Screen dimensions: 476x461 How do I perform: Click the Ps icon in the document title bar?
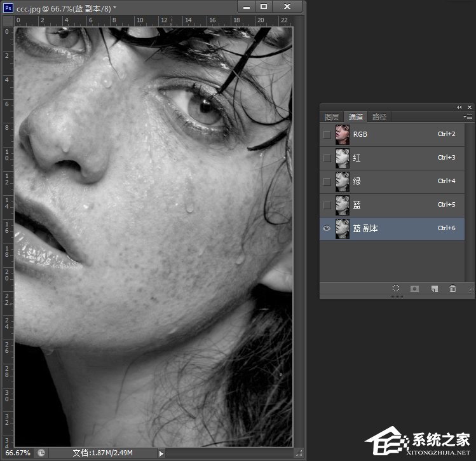pyautogui.click(x=9, y=6)
